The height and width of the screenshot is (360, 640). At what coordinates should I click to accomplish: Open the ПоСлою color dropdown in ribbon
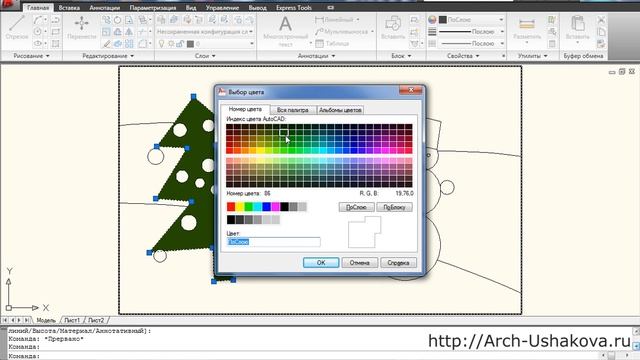click(x=472, y=20)
